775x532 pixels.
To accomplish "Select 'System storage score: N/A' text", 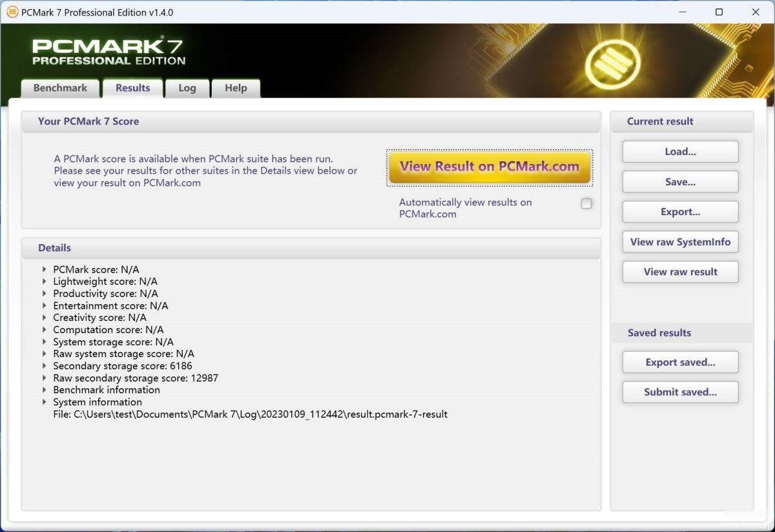I will pyautogui.click(x=113, y=342).
